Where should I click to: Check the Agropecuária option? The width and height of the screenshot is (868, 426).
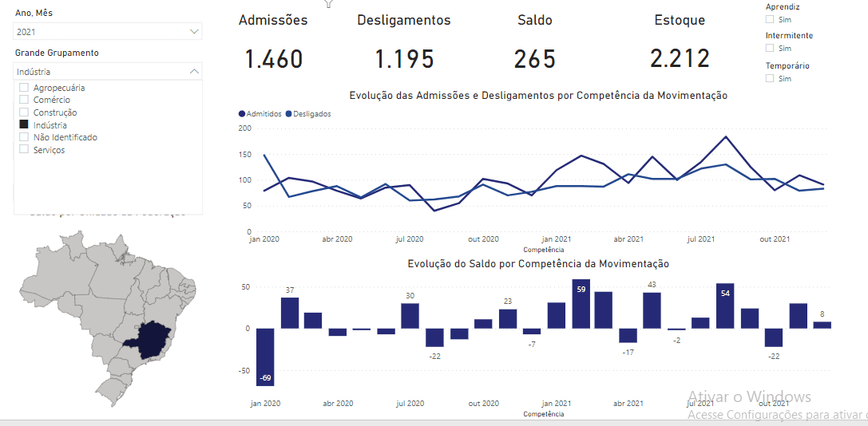click(24, 88)
